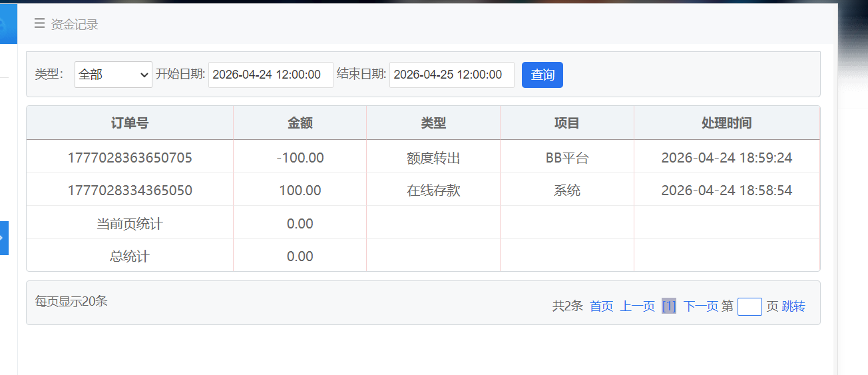Screen dimensions: 868x375
Task: Click the 当前页统计 row label
Action: pyautogui.click(x=130, y=224)
